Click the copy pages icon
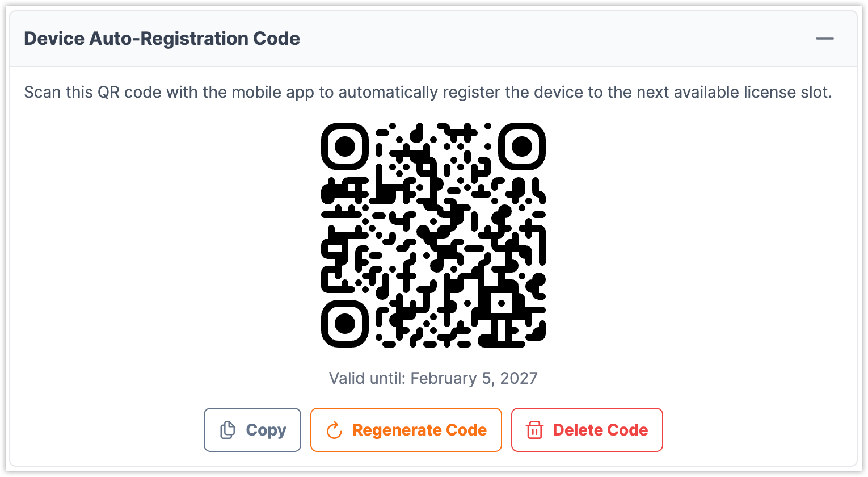868x477 pixels. click(x=227, y=430)
